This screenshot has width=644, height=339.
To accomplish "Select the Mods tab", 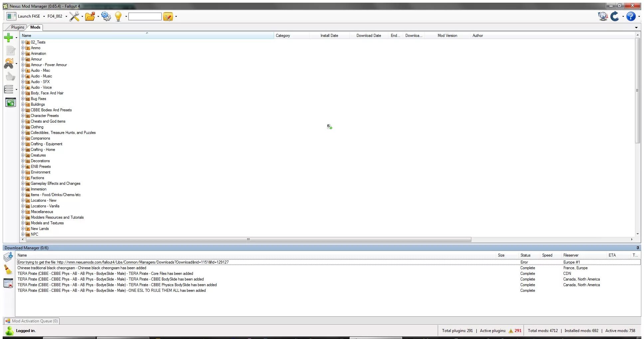I will pyautogui.click(x=35, y=27).
